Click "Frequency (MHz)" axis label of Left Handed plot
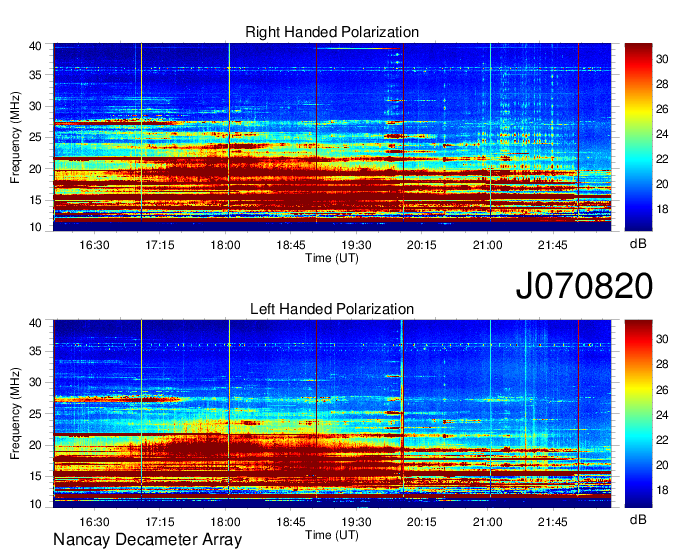Screen dimensions: 680x552 (15, 414)
